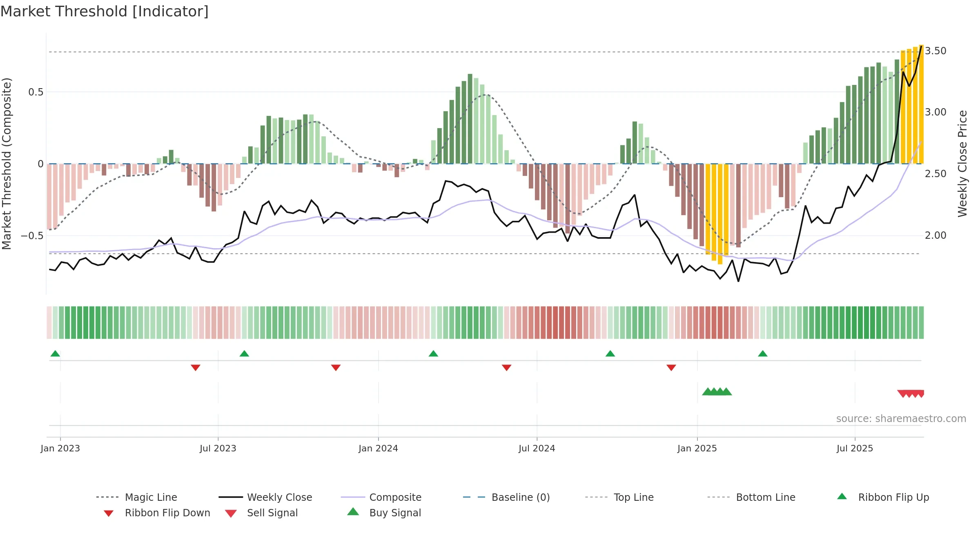Click the last green buy signal triangle in the Jan 2025 cluster
Screen dimensions: 980x551
[727, 392]
